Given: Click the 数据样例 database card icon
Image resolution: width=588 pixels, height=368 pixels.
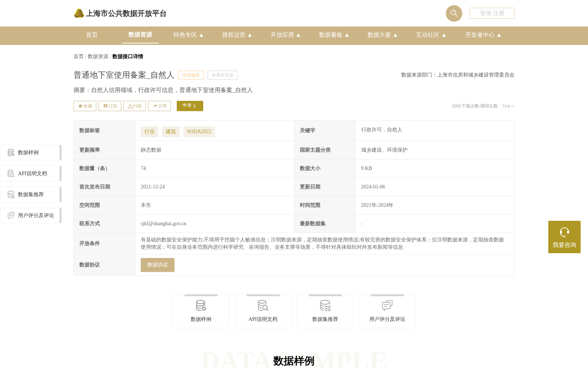Looking at the screenshot, I should 201,305.
